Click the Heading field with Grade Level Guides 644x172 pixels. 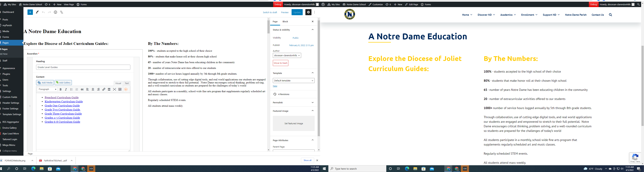(x=83, y=67)
